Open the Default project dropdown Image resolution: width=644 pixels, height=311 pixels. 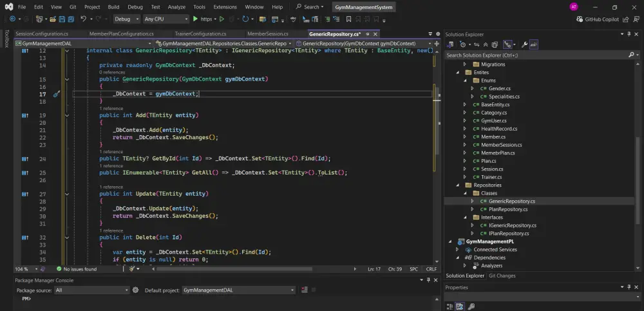pyautogui.click(x=238, y=290)
